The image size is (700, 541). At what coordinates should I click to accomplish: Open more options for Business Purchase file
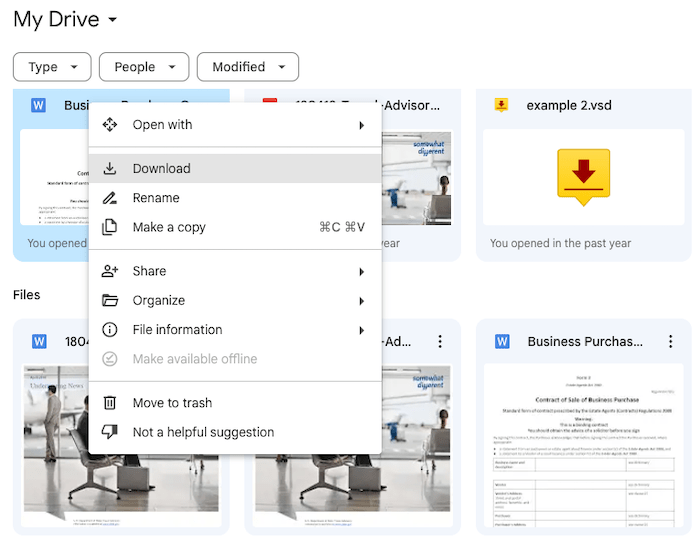coord(671,342)
